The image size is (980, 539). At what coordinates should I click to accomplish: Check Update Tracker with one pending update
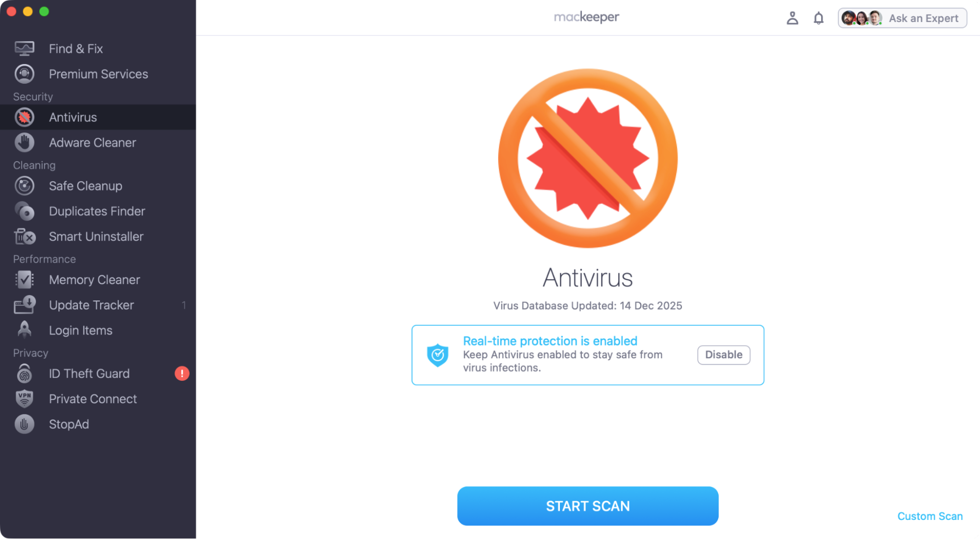24,305
